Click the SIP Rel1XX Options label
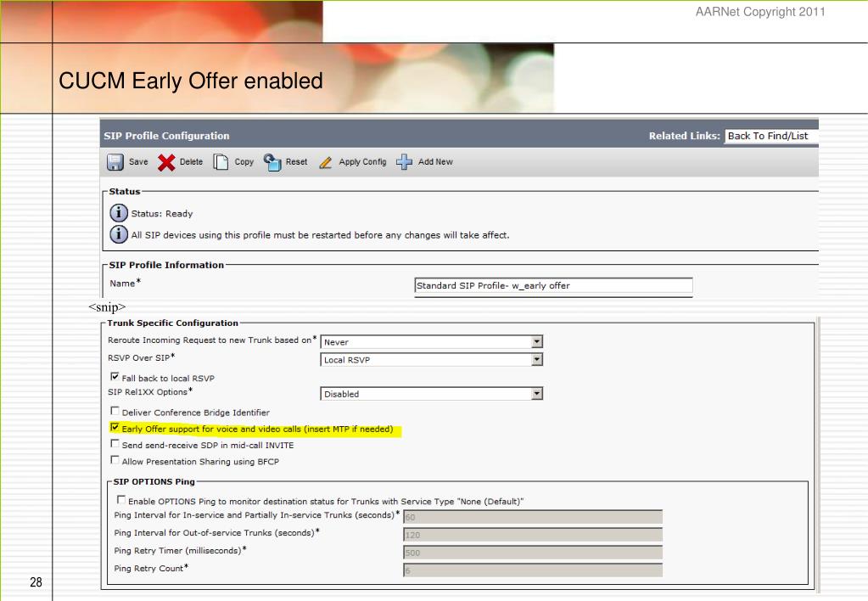 coord(149,391)
